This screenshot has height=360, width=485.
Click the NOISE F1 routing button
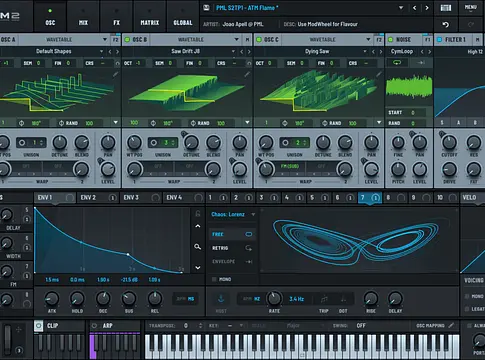click(427, 40)
